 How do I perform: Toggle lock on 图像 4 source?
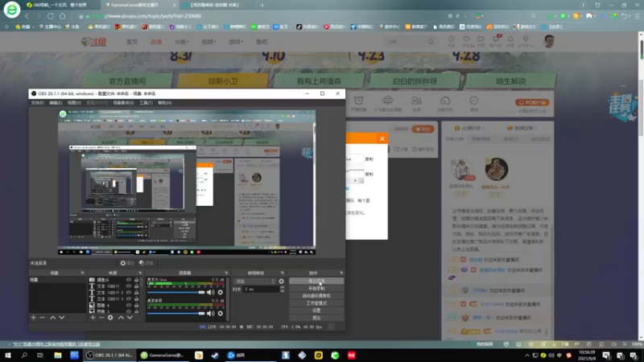coord(136,306)
